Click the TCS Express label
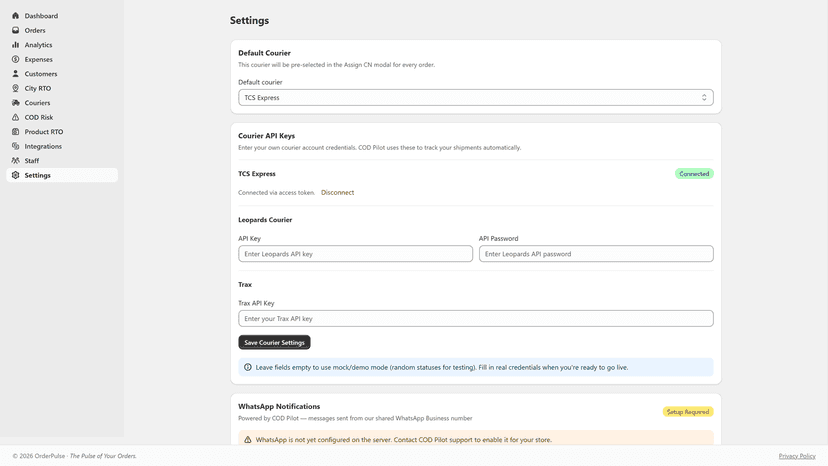This screenshot has width=828, height=466. click(257, 174)
